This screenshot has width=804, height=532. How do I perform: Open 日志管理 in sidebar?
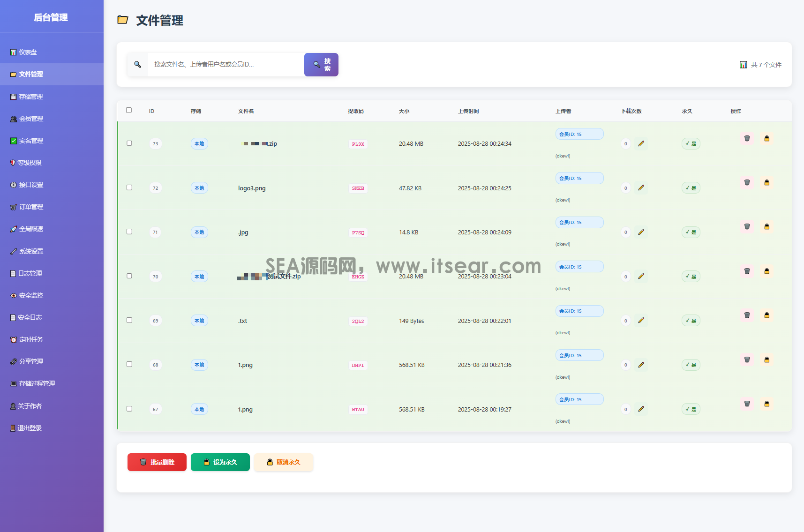click(x=52, y=273)
